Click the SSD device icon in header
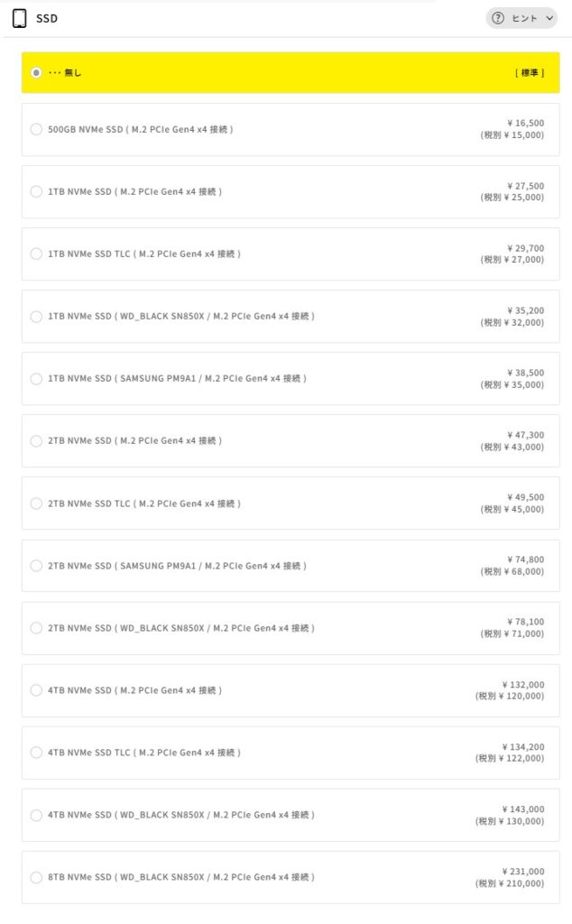Viewport: 572px width, 924px height. pyautogui.click(x=19, y=18)
